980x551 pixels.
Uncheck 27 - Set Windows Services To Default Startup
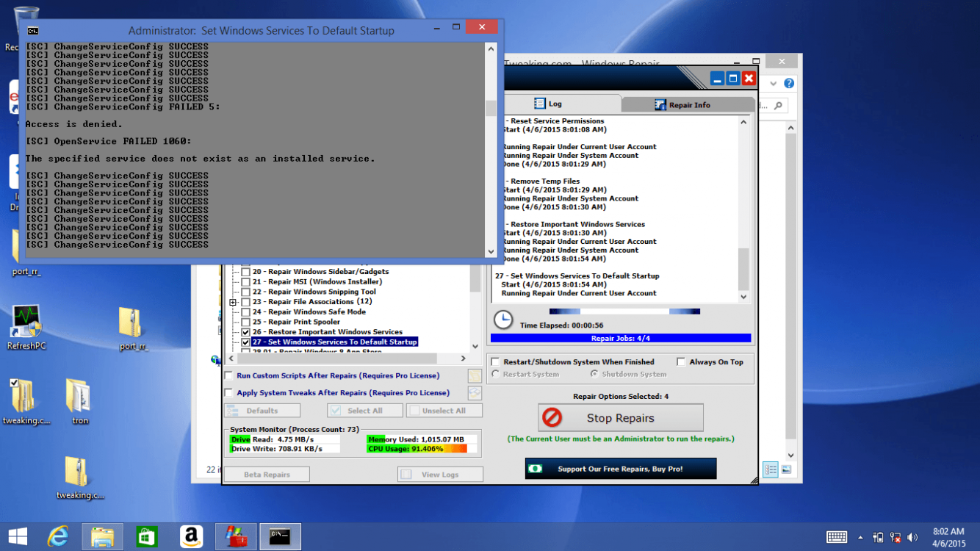(245, 342)
